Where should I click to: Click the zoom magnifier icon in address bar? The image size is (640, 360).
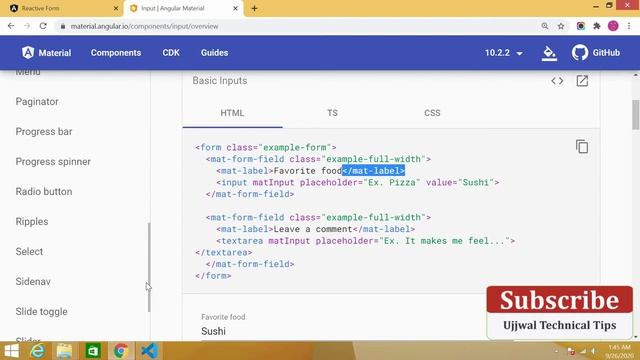pos(545,26)
